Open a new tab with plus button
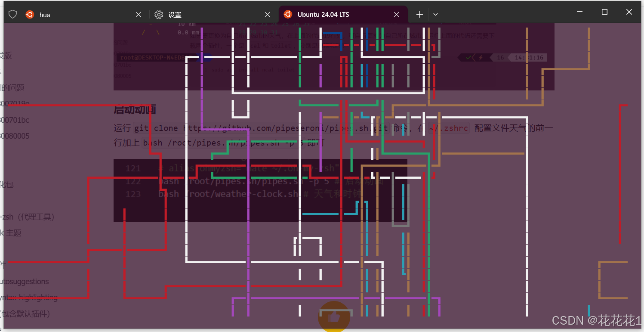644x332 pixels. (x=419, y=15)
